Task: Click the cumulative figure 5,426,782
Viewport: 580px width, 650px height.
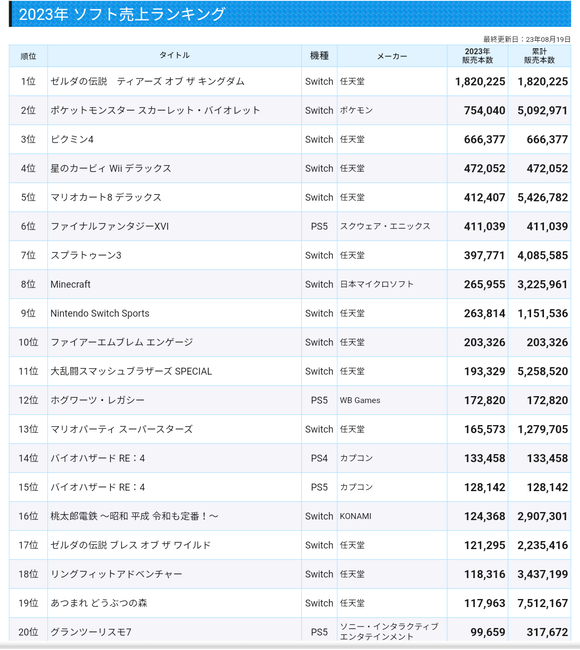Action: (542, 198)
